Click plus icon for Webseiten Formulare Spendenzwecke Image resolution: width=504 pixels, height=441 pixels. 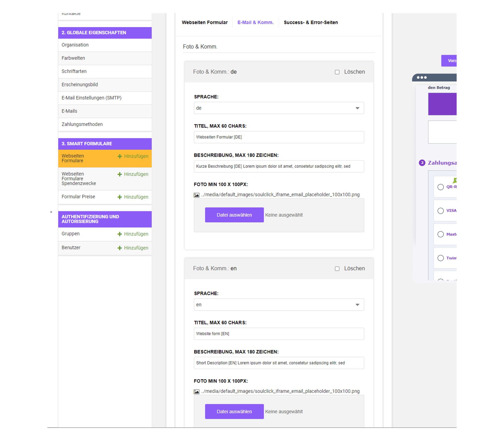pos(120,174)
